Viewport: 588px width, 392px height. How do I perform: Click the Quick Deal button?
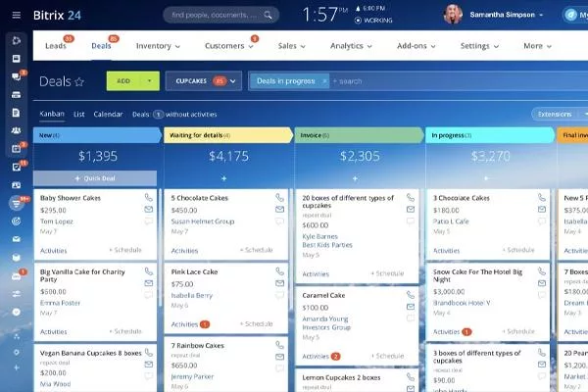(x=95, y=178)
